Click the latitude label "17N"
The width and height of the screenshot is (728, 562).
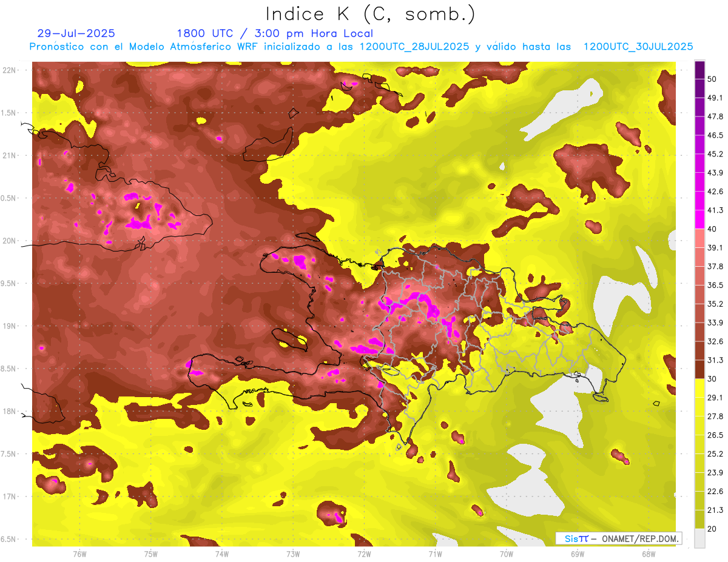[x=10, y=497]
